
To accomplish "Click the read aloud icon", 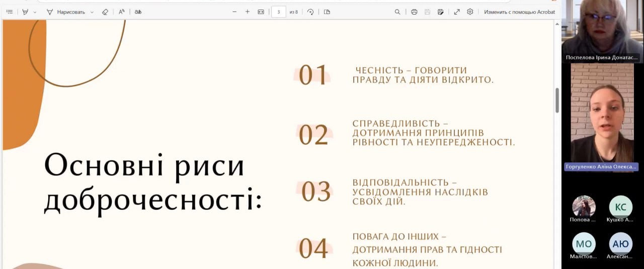I will [122, 12].
